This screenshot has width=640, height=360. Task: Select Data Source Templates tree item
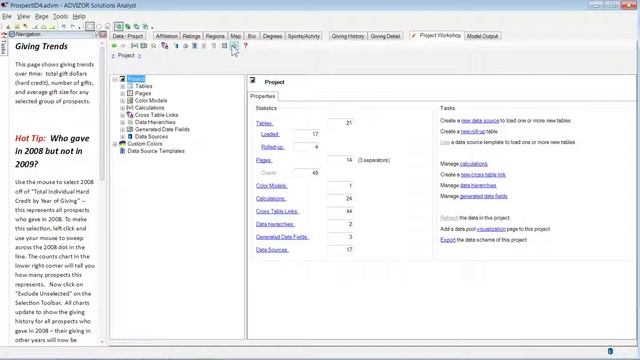[156, 151]
